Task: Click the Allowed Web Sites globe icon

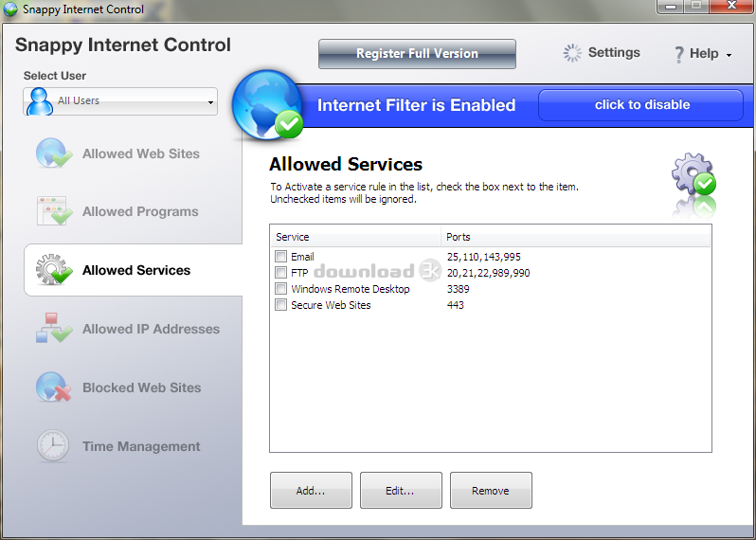Action: pos(54,153)
